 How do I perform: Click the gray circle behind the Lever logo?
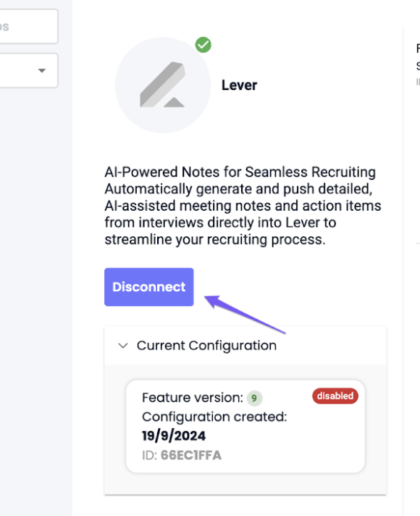(163, 86)
